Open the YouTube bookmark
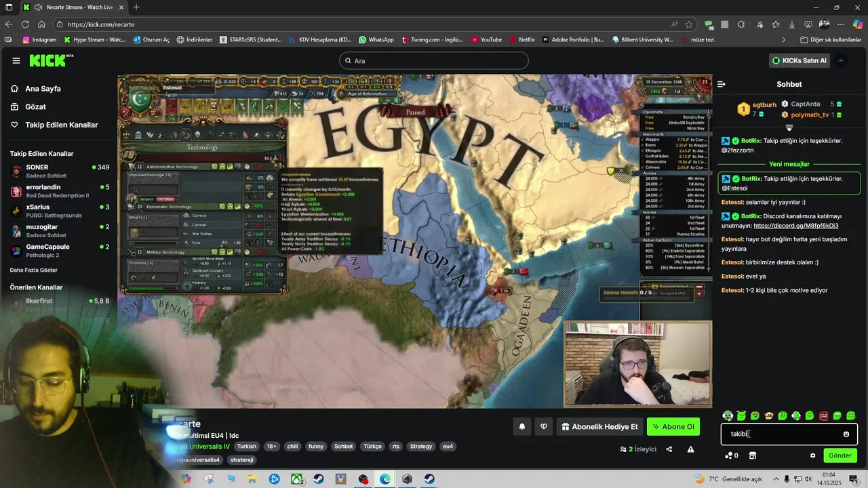This screenshot has height=488, width=868. point(487,40)
